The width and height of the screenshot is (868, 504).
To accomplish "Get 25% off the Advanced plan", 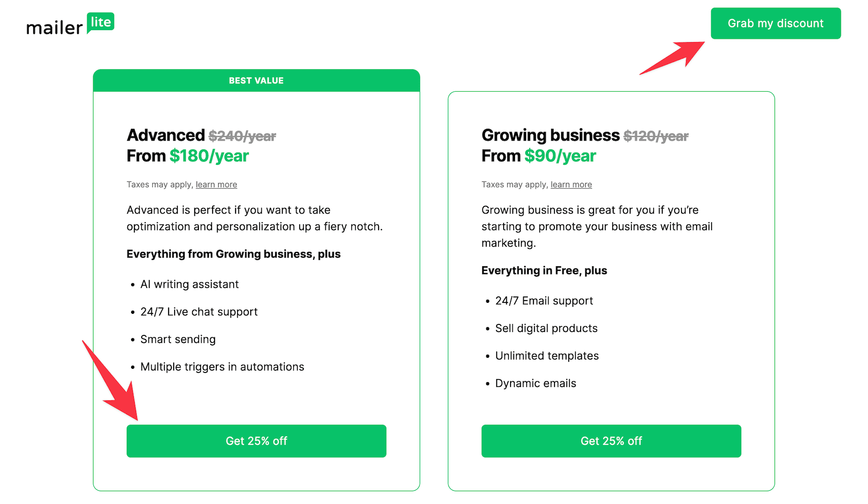I will 256,441.
